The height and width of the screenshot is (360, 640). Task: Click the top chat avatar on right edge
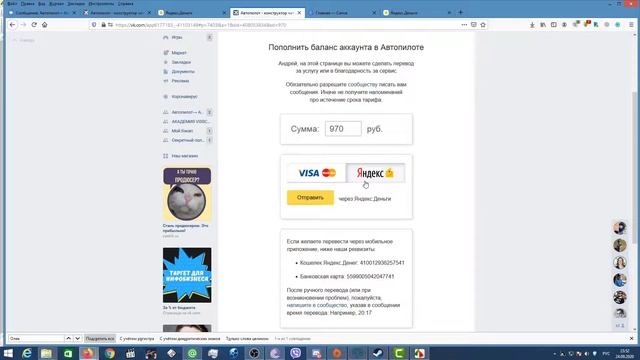[x=620, y=228]
